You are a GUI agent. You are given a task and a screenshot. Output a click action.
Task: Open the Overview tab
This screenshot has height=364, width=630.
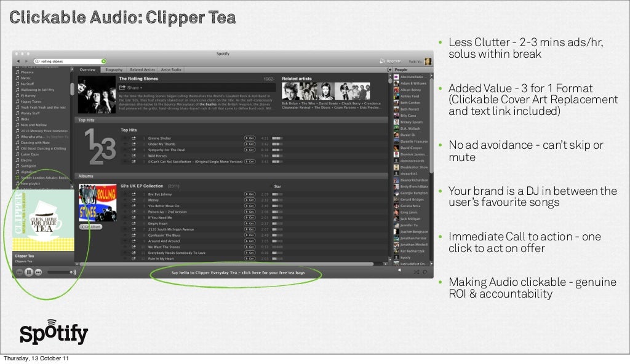pyautogui.click(x=87, y=69)
